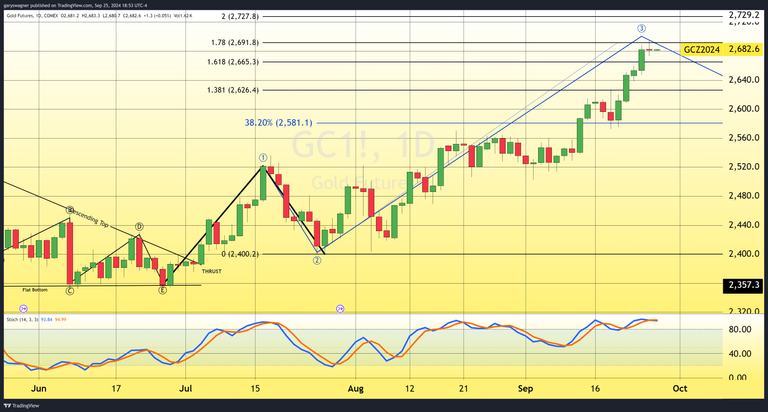Click the 2,729.2 price at axis top
This screenshot has height=412, width=768.
(743, 15)
